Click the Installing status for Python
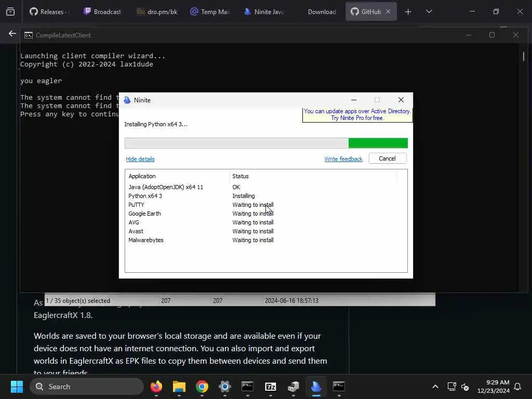The image size is (532, 399). [244, 196]
